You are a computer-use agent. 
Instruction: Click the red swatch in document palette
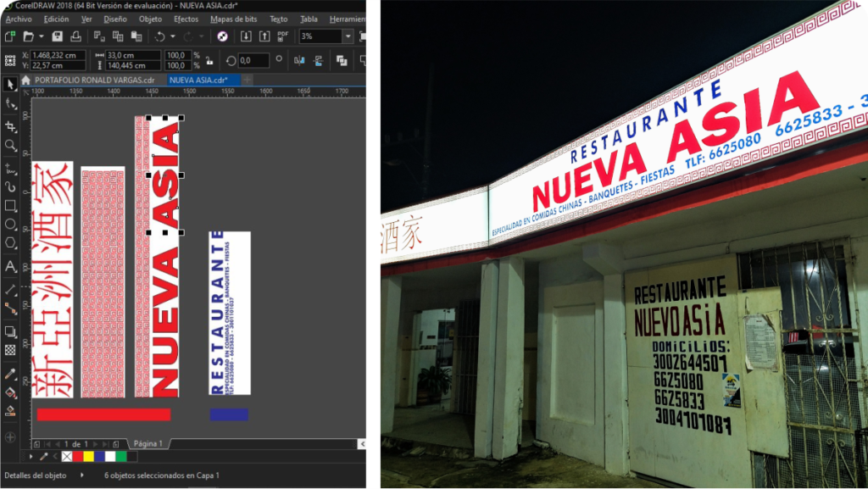click(x=77, y=456)
